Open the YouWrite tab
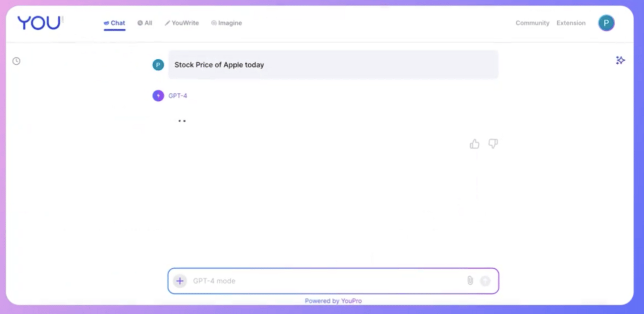644x314 pixels. [x=182, y=23]
